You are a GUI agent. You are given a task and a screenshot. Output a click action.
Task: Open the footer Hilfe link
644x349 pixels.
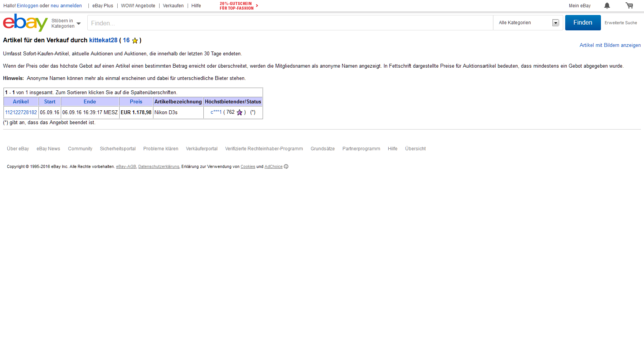pos(393,149)
